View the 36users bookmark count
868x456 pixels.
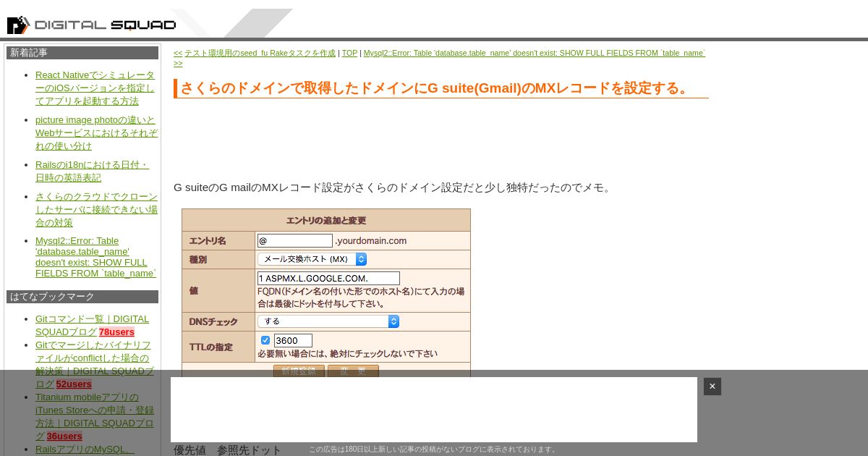point(64,436)
